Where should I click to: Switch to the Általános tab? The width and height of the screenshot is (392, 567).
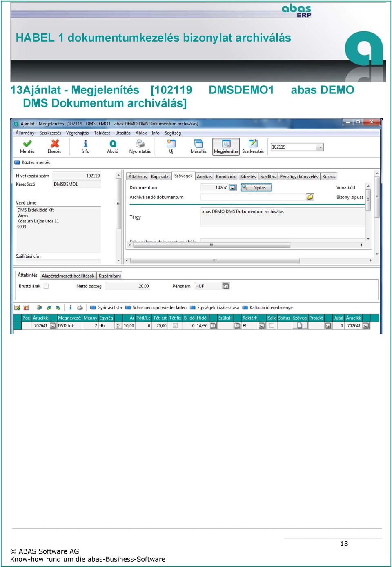138,176
